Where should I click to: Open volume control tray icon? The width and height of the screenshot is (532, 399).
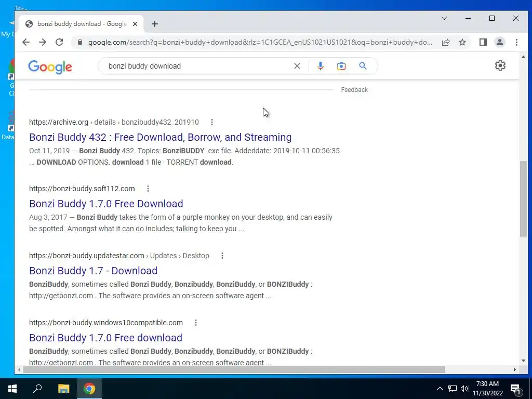464,389
